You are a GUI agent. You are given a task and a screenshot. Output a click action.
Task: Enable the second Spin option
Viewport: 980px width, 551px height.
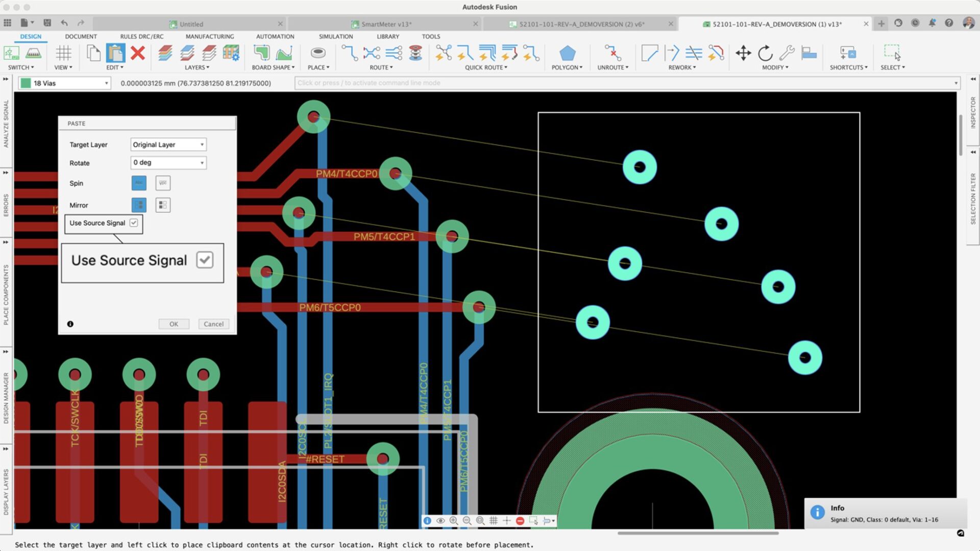163,183
